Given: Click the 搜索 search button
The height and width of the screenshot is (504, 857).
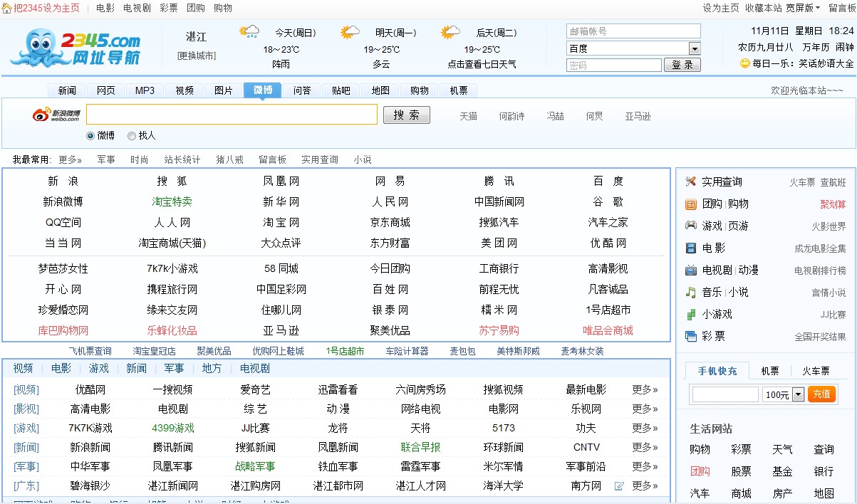Looking at the screenshot, I should click(x=407, y=115).
